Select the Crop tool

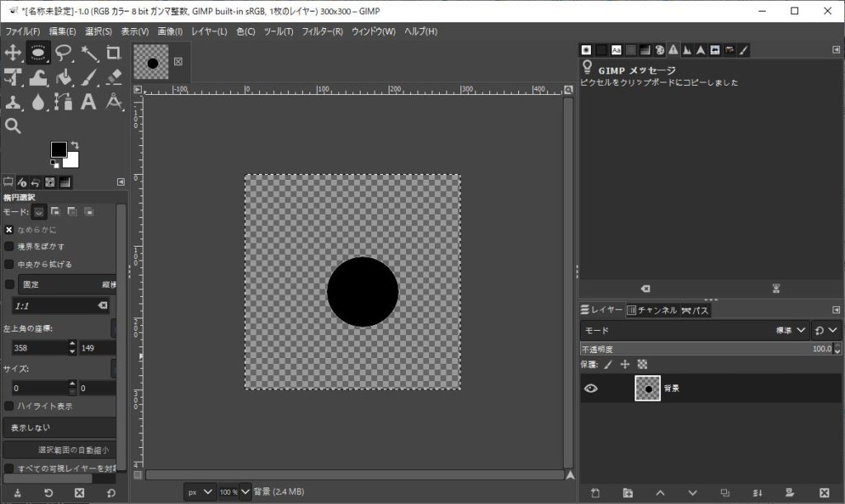(x=114, y=53)
